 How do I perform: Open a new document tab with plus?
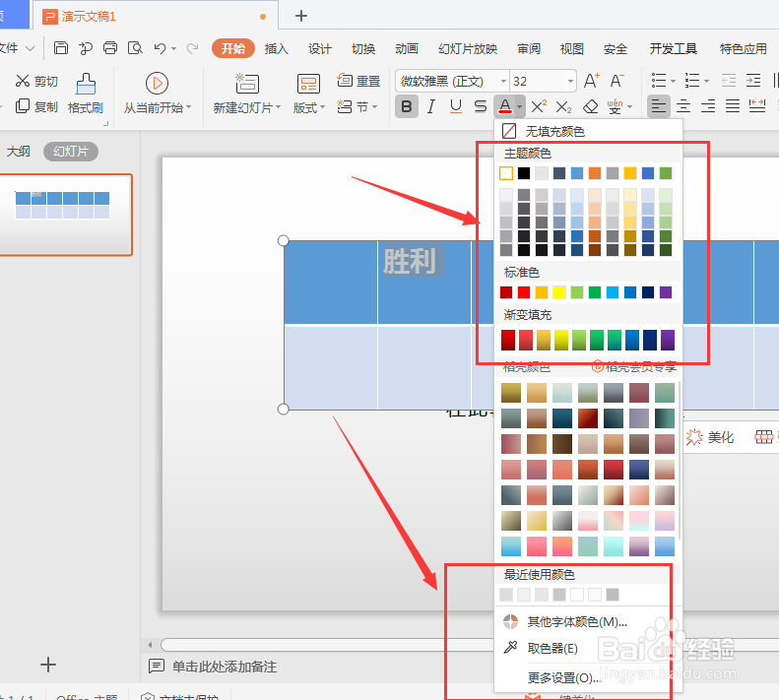[301, 16]
